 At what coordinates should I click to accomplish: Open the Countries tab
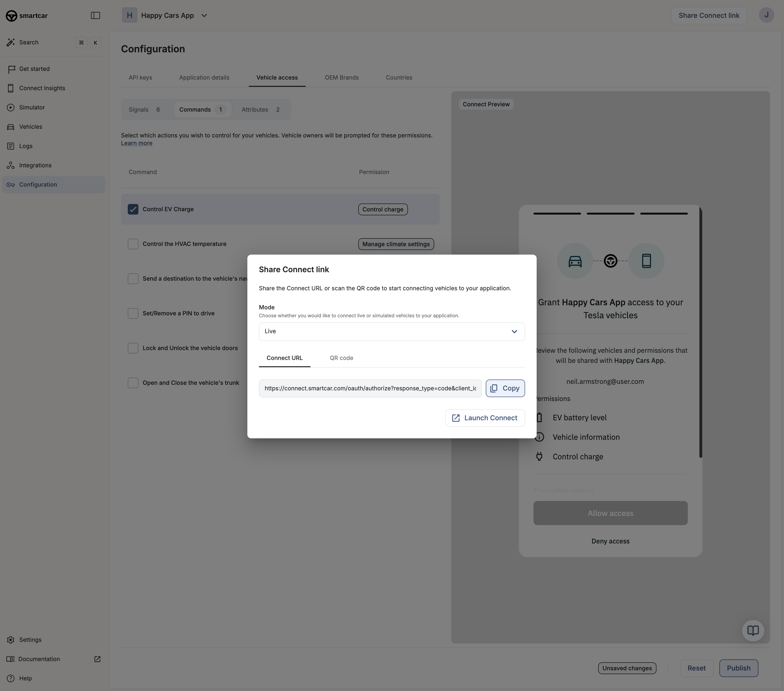(x=399, y=77)
